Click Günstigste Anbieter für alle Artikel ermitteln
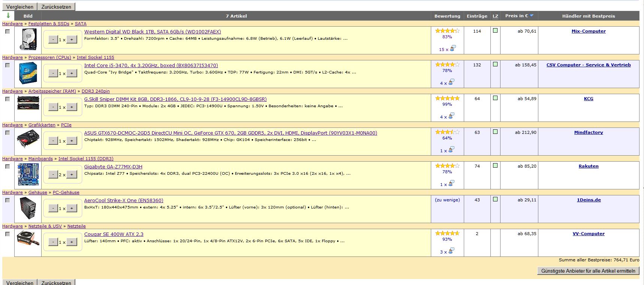The width and height of the screenshot is (644, 285). (588, 271)
